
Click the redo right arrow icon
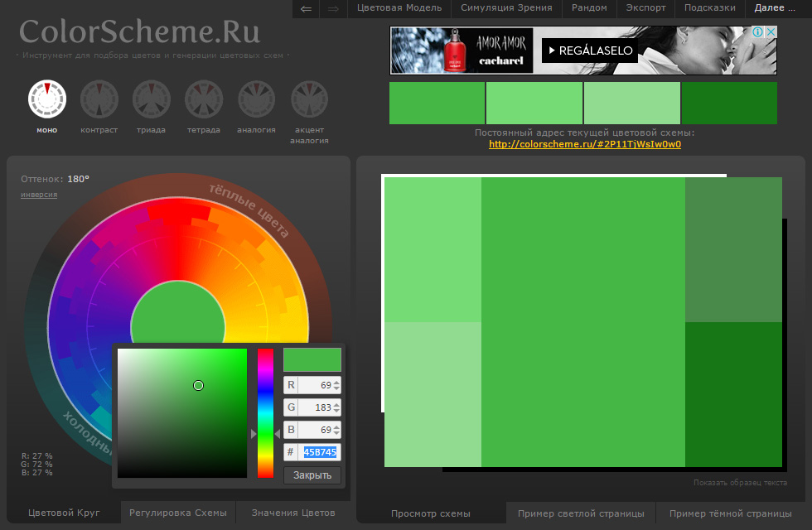click(333, 8)
